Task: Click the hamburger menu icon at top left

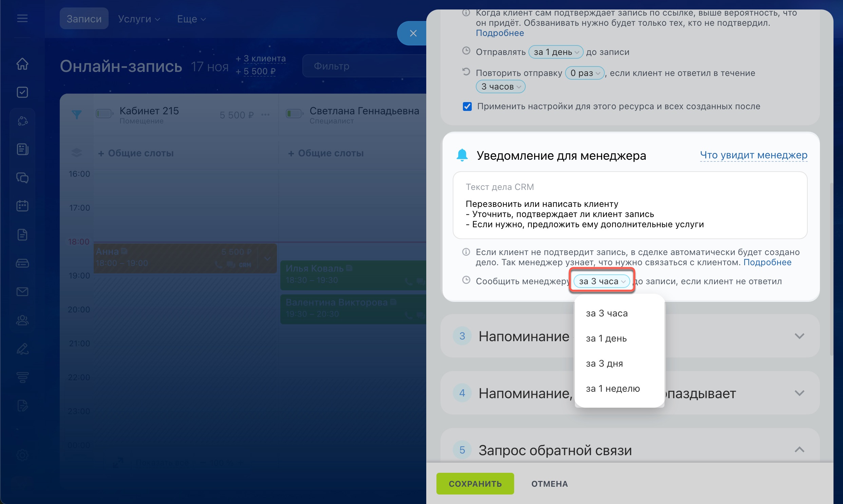Action: 22,18
